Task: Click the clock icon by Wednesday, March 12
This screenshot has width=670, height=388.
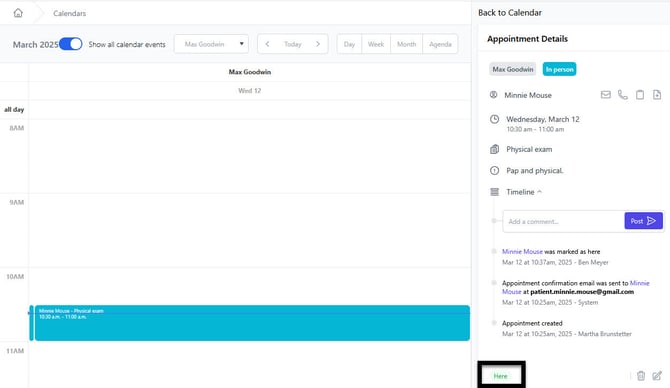Action: (494, 119)
